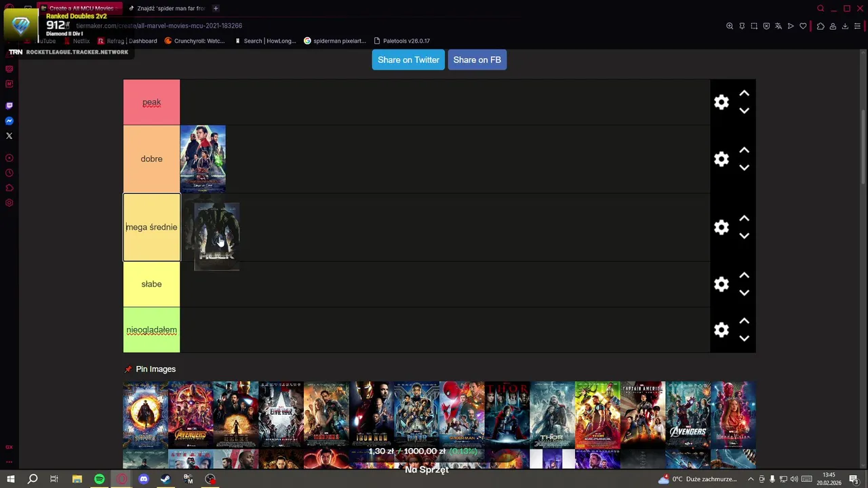Open Crunchyroll bookmark
868x488 pixels.
click(x=195, y=41)
